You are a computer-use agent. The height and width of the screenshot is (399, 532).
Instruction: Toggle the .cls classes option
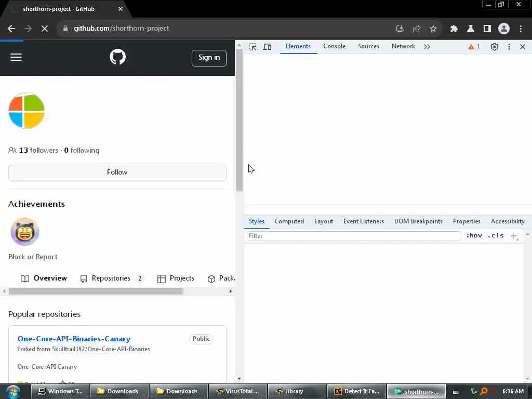point(495,235)
